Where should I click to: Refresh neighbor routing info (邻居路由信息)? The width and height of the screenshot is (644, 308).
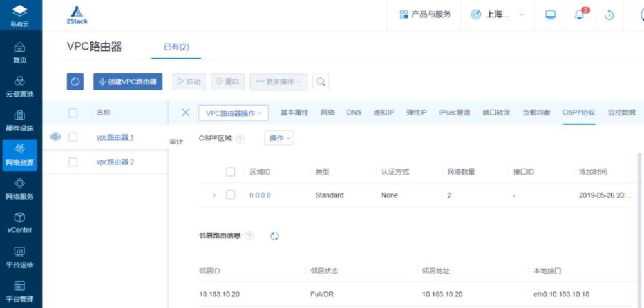click(x=275, y=236)
